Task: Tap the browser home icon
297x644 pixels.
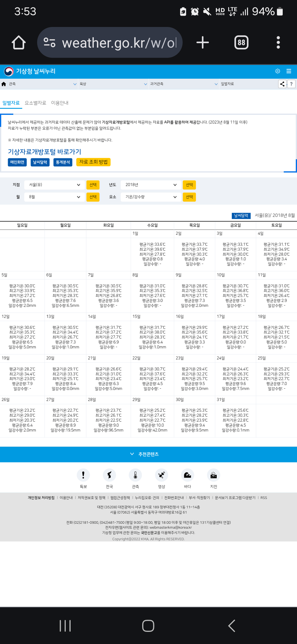Action: click(19, 43)
